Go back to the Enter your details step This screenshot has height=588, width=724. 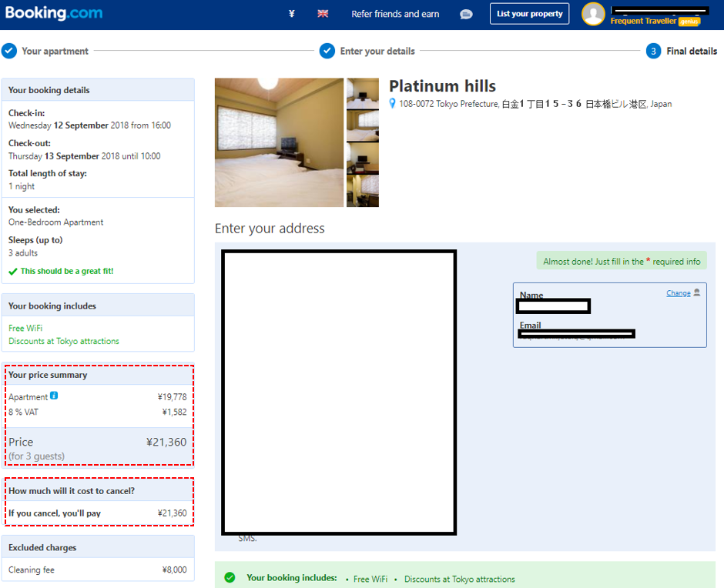[x=377, y=51]
